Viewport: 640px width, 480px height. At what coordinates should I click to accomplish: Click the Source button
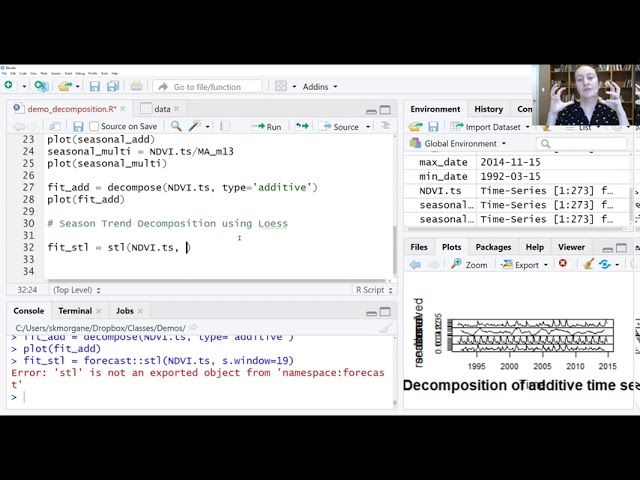tap(340, 127)
